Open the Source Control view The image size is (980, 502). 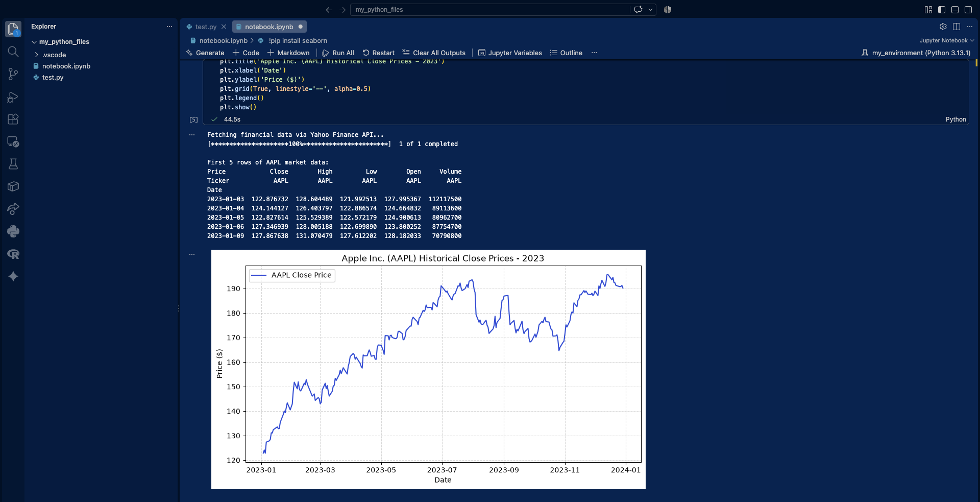click(x=13, y=74)
